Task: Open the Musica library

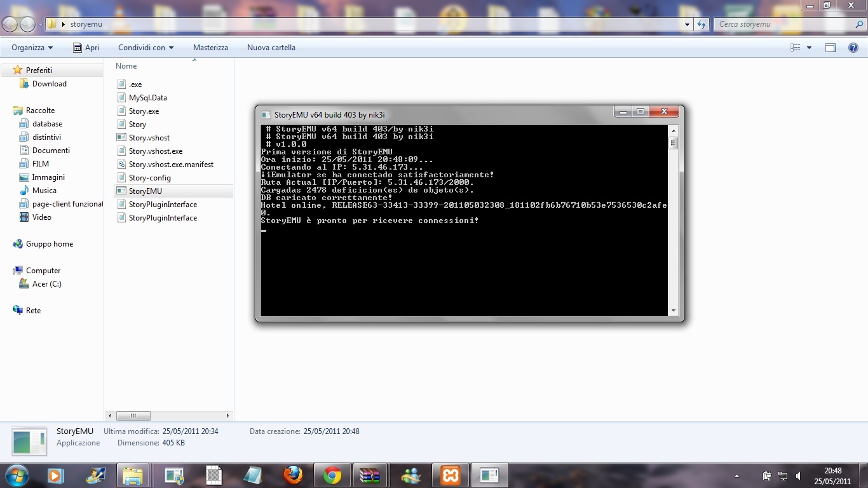Action: point(44,191)
